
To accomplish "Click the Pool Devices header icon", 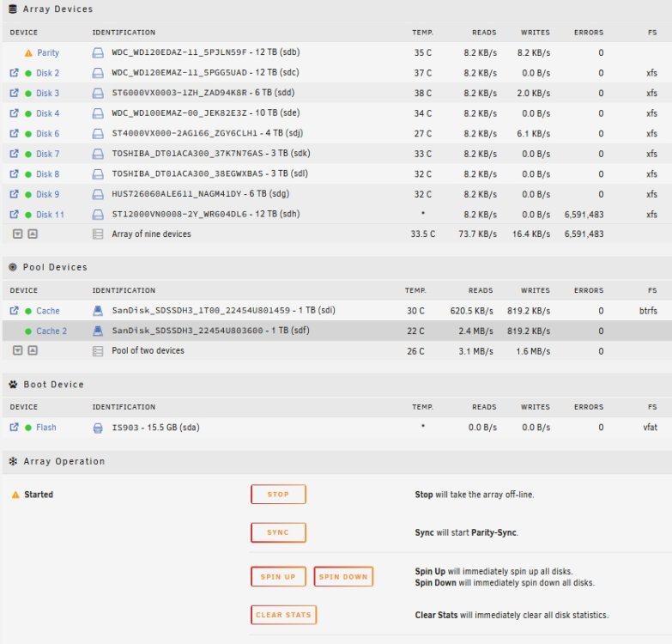I will [x=13, y=267].
